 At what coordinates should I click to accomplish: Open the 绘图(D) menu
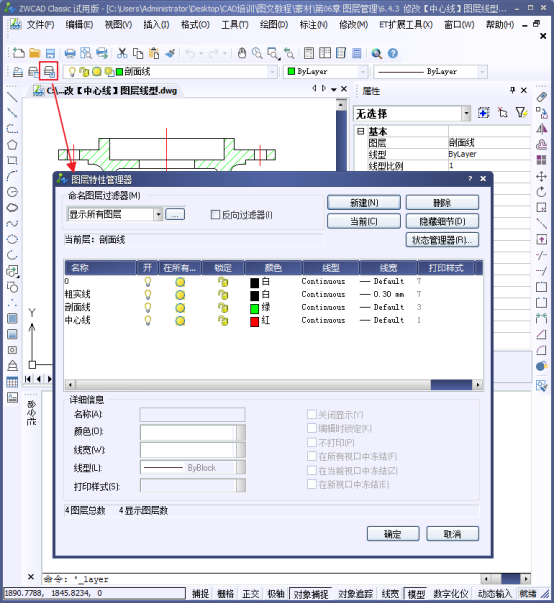pyautogui.click(x=274, y=25)
